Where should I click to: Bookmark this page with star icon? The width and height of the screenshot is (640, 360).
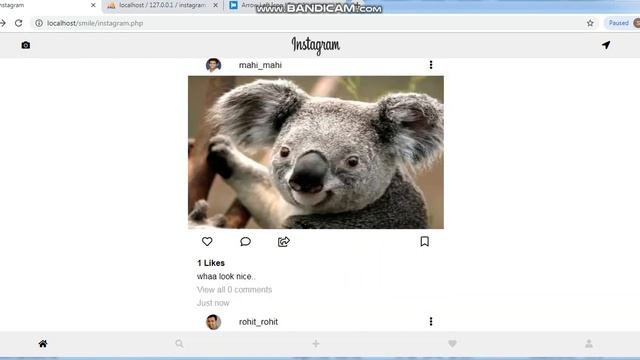pyautogui.click(x=590, y=23)
